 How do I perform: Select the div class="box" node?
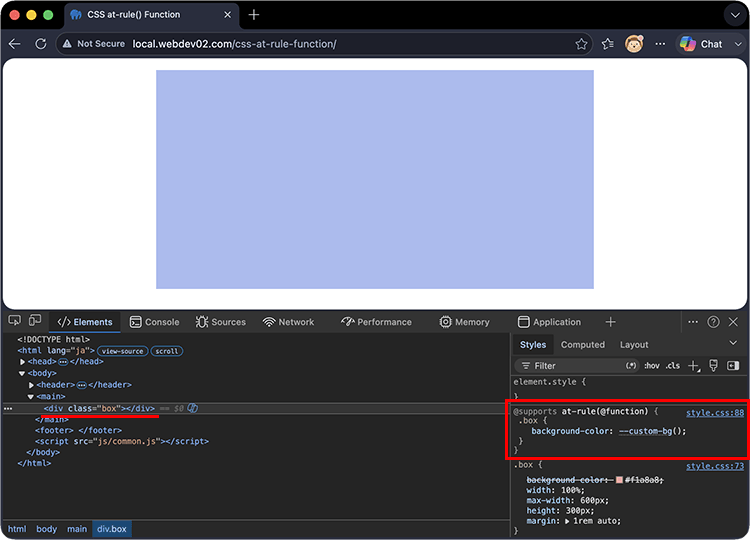99,408
